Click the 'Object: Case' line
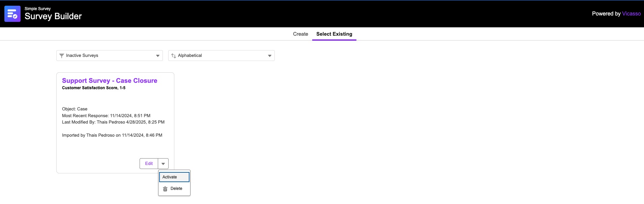This screenshot has height=204, width=644. click(75, 109)
